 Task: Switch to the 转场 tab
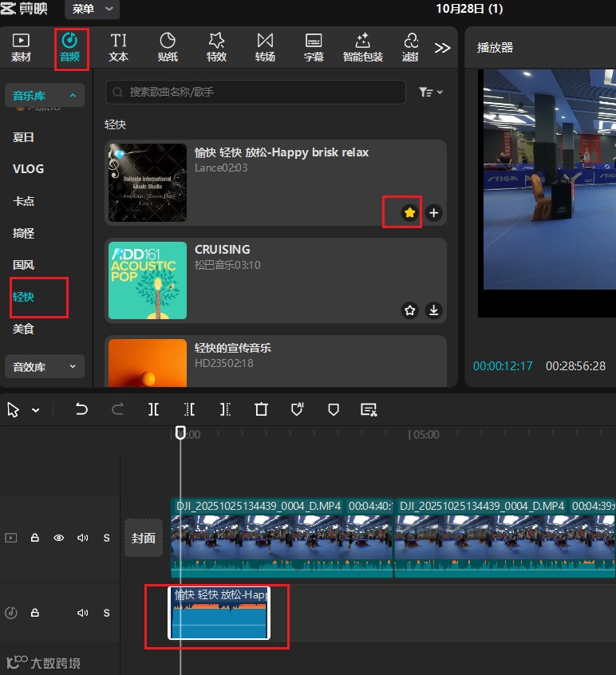[265, 47]
